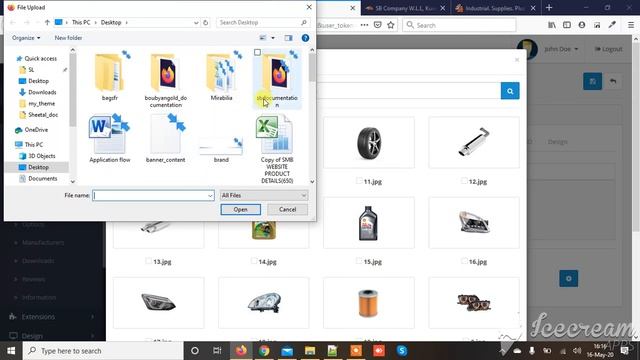Open Chrome from the taskbar
Image resolution: width=640 pixels, height=360 pixels.
point(264,351)
